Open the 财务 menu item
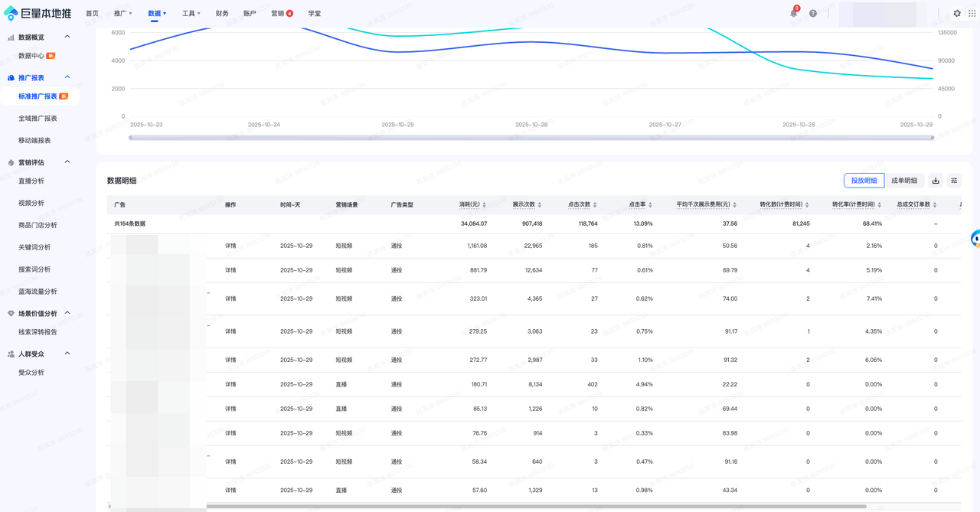Image resolution: width=980 pixels, height=512 pixels. (222, 14)
